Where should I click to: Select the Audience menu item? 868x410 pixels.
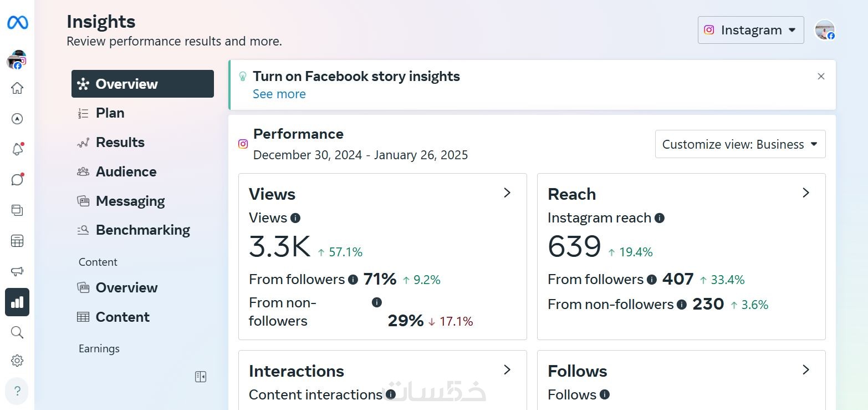click(126, 171)
